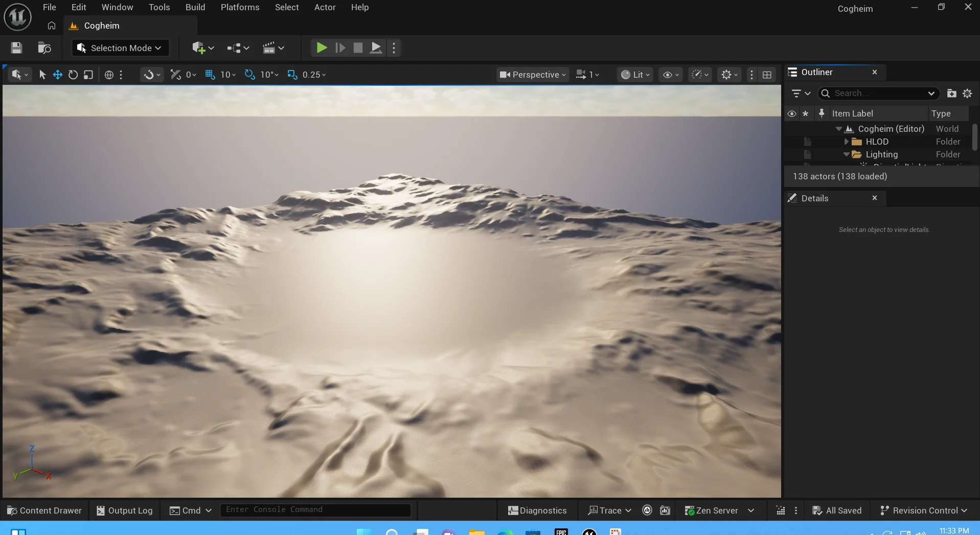Save the current level with disk icon
This screenshot has height=535, width=980.
pos(16,48)
